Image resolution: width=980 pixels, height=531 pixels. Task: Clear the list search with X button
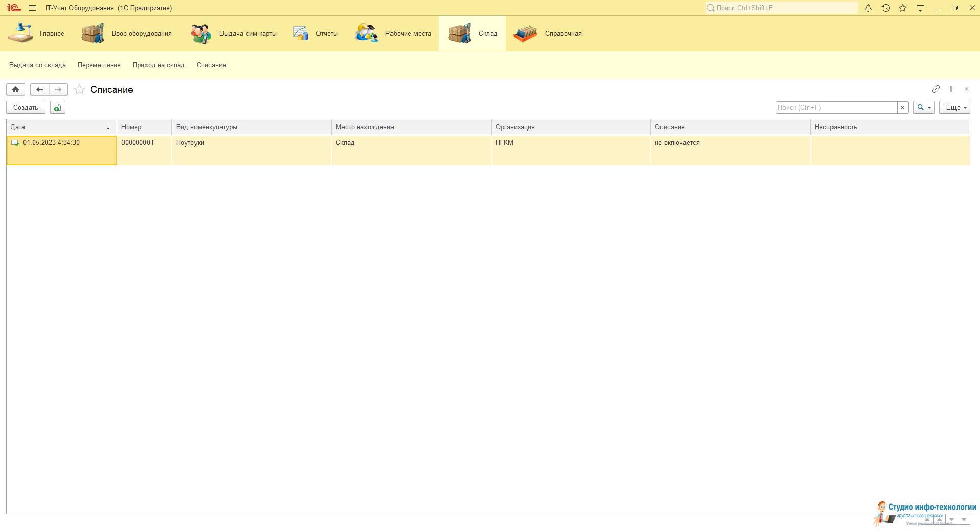coord(902,108)
